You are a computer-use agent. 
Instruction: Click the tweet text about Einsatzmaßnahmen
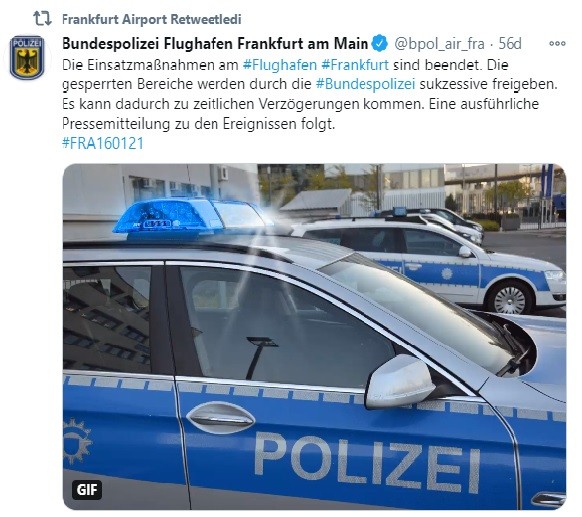310,94
